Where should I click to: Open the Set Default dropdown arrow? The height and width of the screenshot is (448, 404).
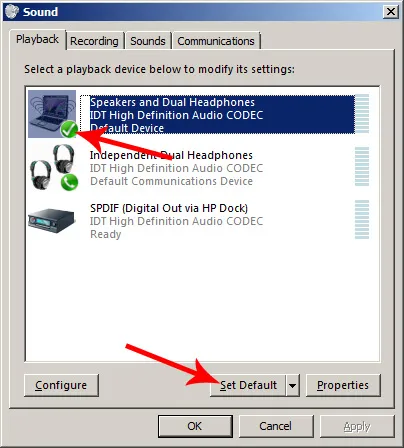292,385
